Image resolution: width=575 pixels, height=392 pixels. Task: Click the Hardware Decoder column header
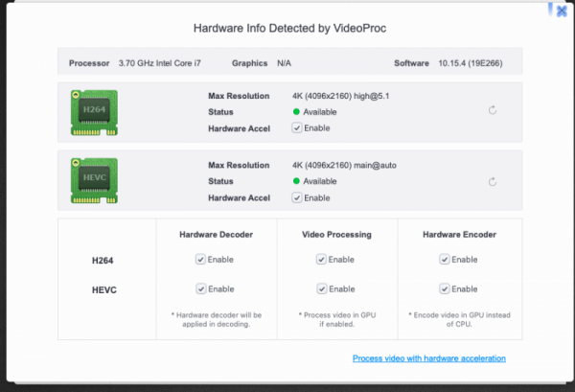coord(216,234)
